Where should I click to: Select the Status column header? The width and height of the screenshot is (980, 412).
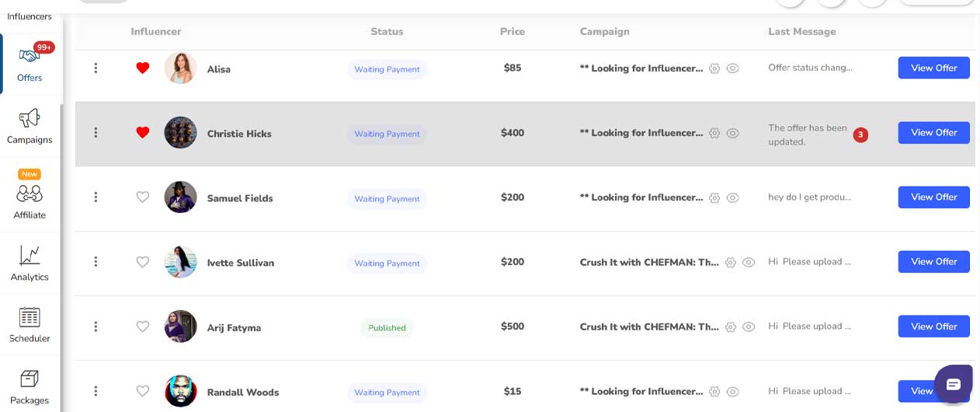point(387,32)
